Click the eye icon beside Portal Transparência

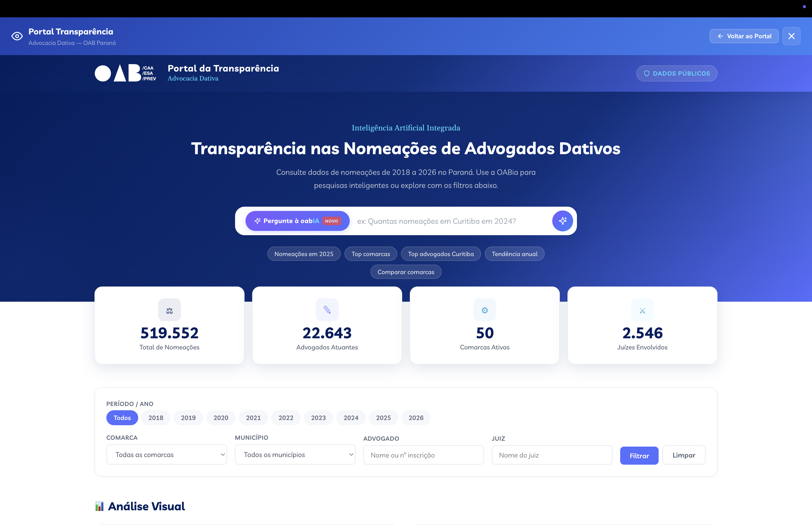coord(17,36)
